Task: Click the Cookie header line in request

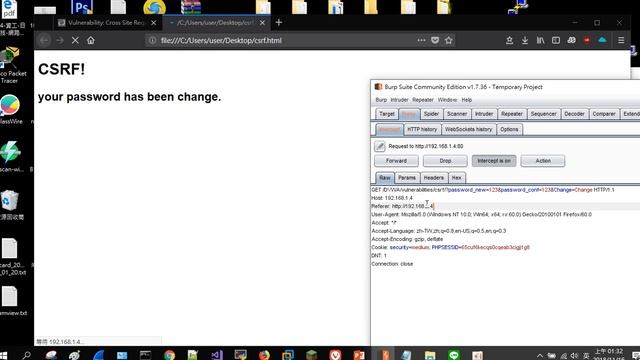Action: point(451,247)
